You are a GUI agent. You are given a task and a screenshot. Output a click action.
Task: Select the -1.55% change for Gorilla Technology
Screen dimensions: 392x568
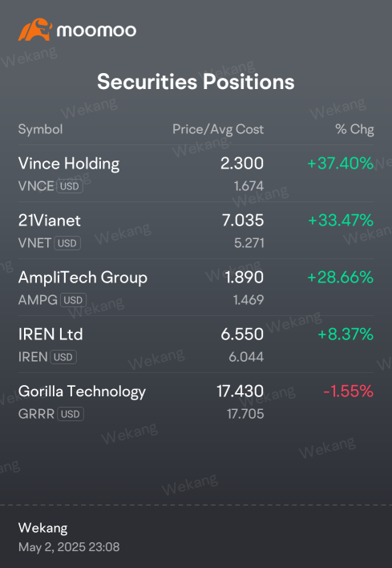pyautogui.click(x=348, y=392)
